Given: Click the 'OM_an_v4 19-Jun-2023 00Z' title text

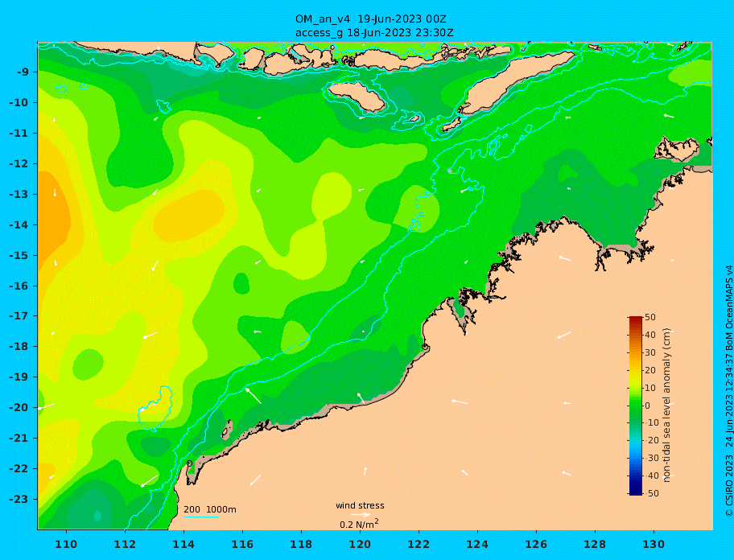Looking at the screenshot, I should 370,19.
